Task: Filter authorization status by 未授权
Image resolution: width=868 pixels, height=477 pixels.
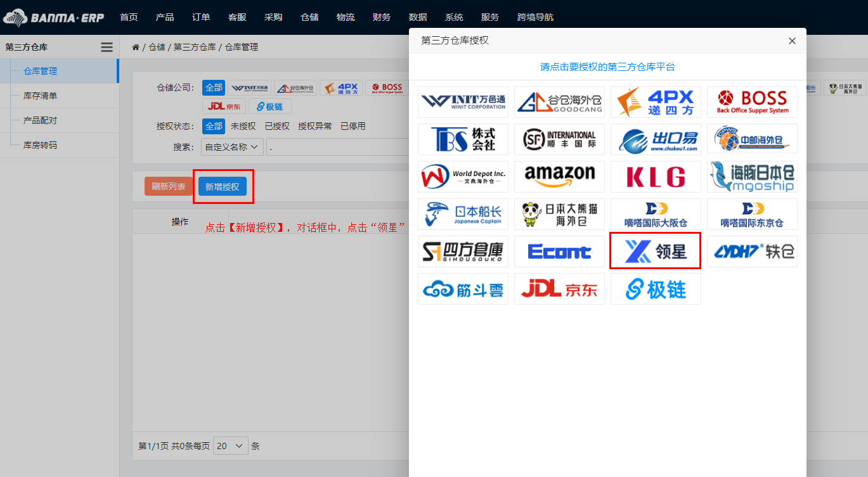Action: pos(243,126)
